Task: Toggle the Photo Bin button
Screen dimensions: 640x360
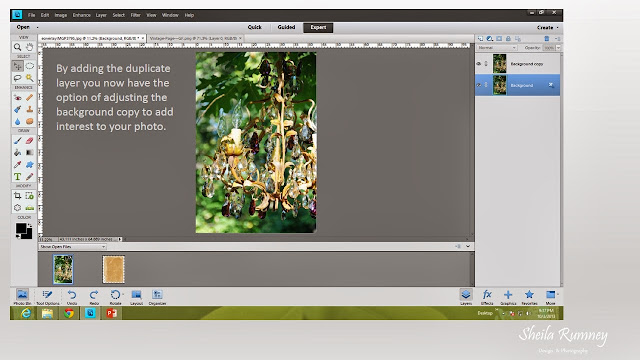Action: (22, 297)
